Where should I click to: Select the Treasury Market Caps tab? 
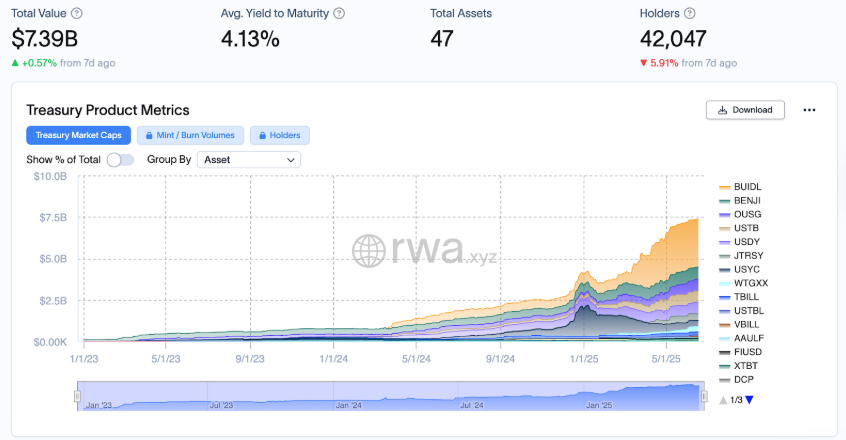(x=79, y=135)
